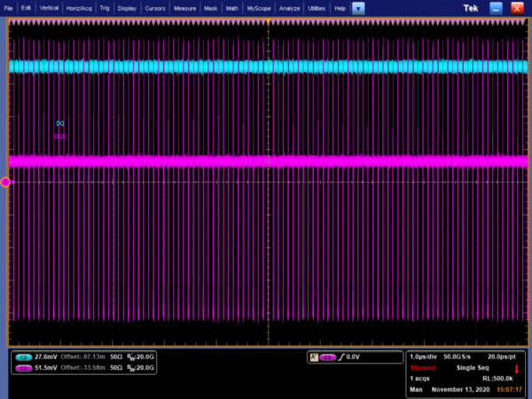Click the cyan DQ waveform label
The image size is (532, 399).
pos(60,123)
